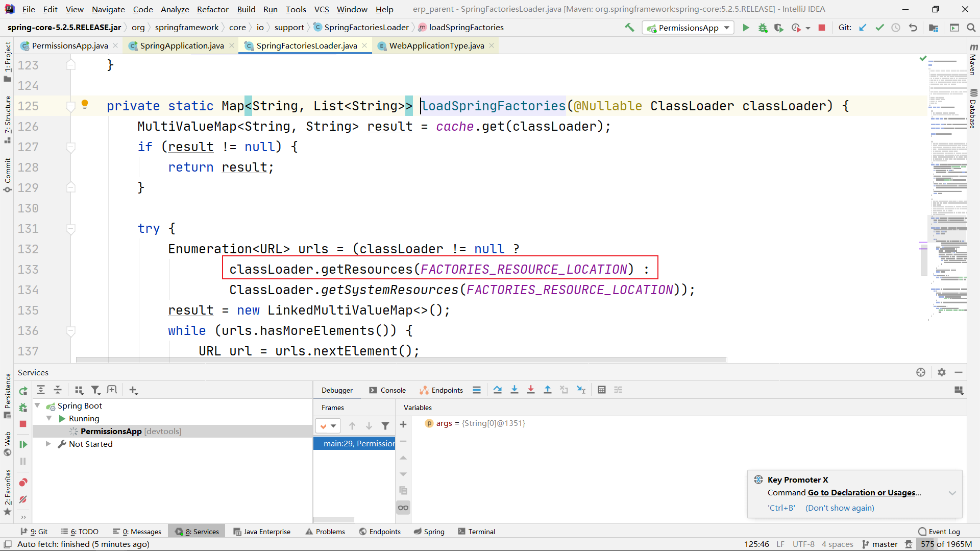Click the Build project hammer icon

click(629, 28)
